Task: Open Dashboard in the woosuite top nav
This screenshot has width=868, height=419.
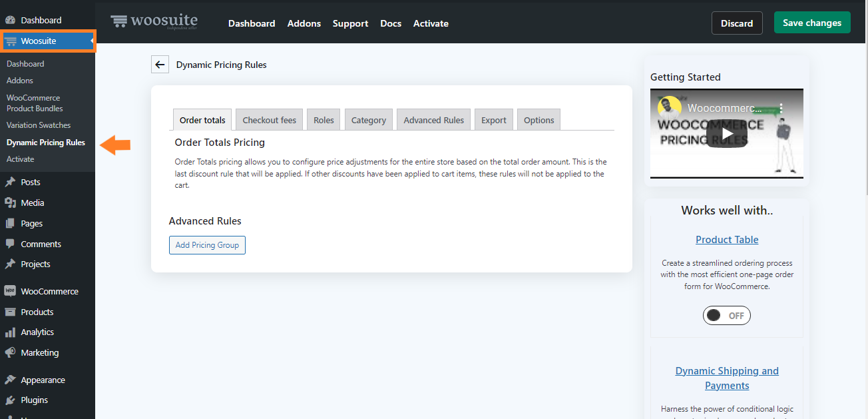Action: tap(252, 23)
